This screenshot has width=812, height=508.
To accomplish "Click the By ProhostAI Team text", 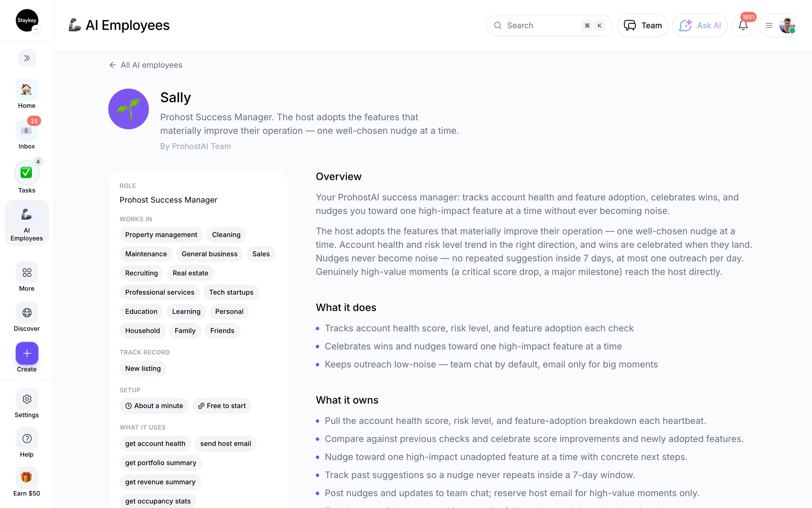I will (195, 146).
